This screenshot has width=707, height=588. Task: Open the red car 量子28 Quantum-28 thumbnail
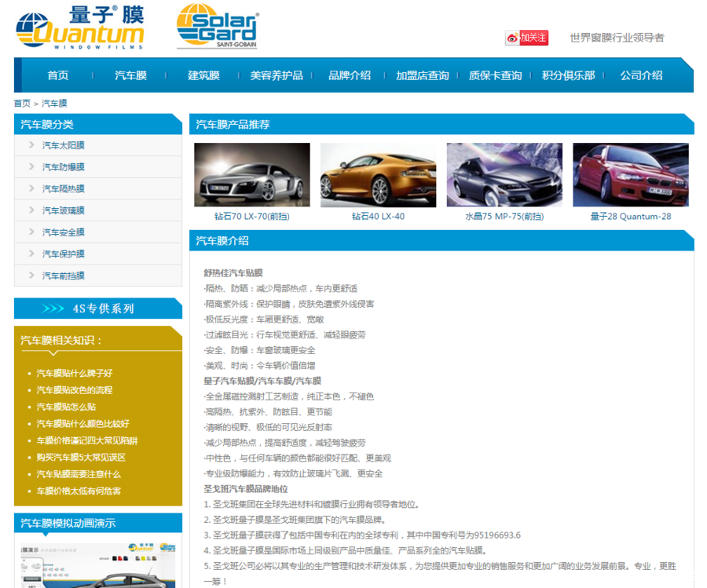(631, 175)
